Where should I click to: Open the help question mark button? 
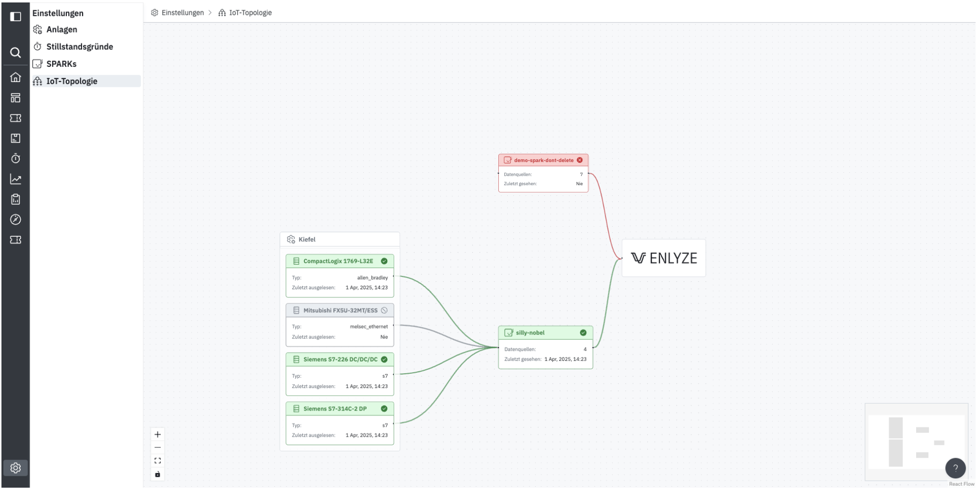[x=955, y=468]
